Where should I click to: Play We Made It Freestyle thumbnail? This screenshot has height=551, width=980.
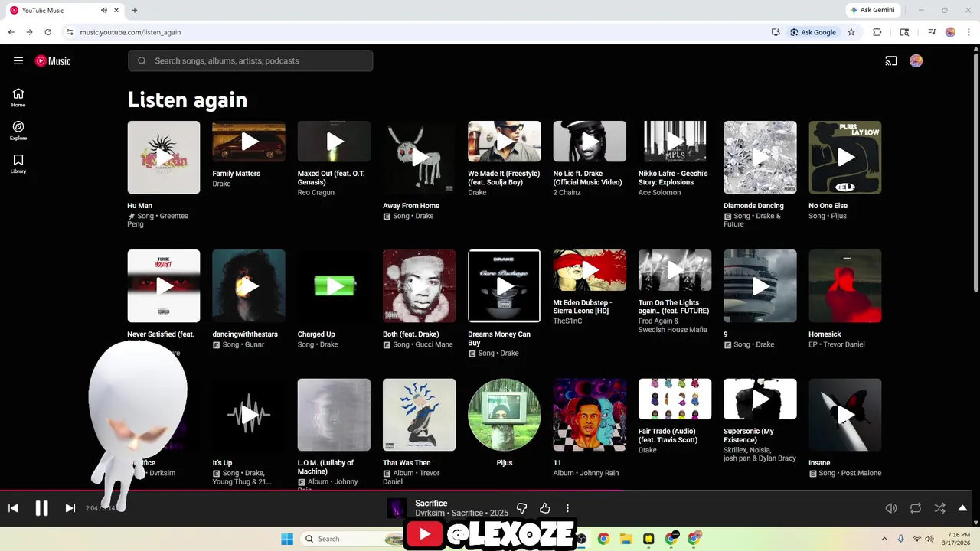[505, 141]
